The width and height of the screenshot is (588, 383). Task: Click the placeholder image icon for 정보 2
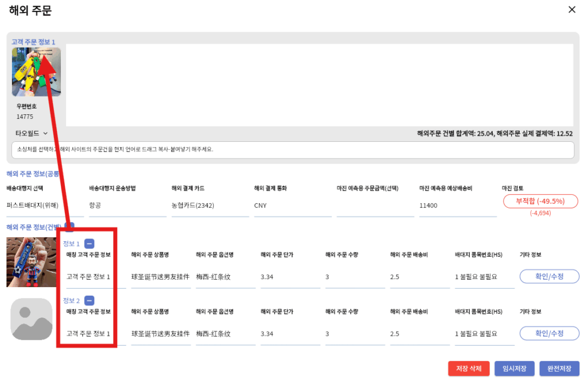[x=32, y=319]
